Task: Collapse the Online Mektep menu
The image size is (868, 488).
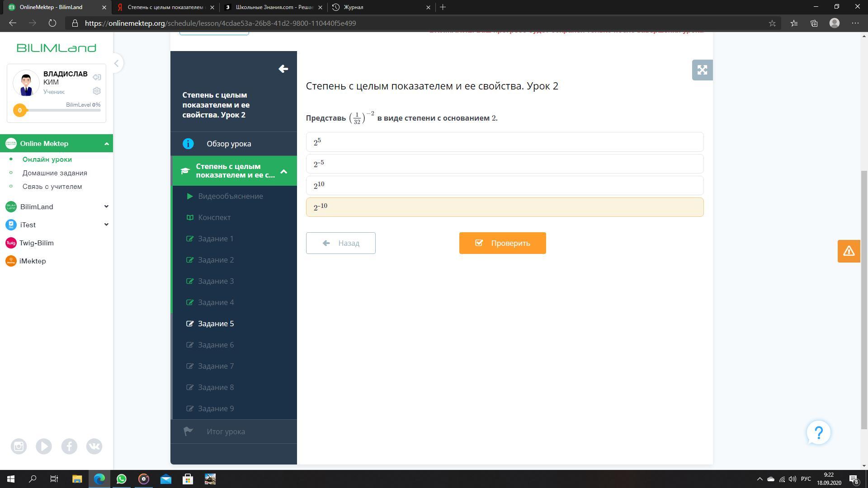Action: coord(106,144)
